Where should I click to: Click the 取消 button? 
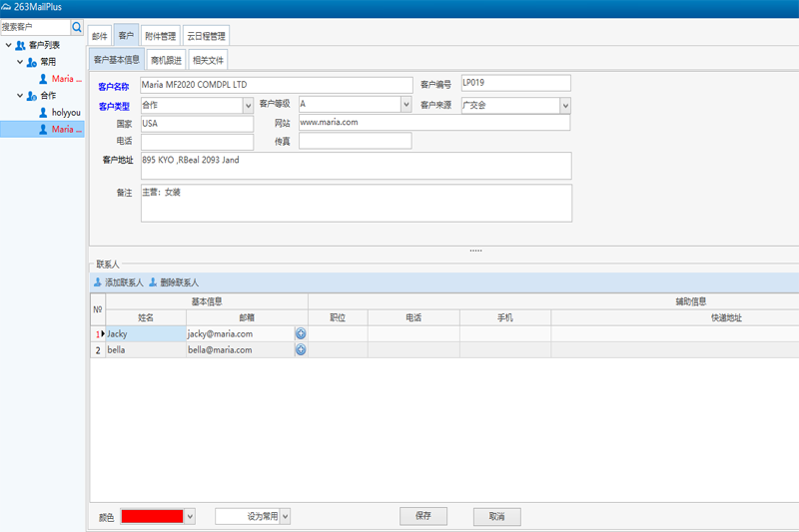tap(496, 517)
